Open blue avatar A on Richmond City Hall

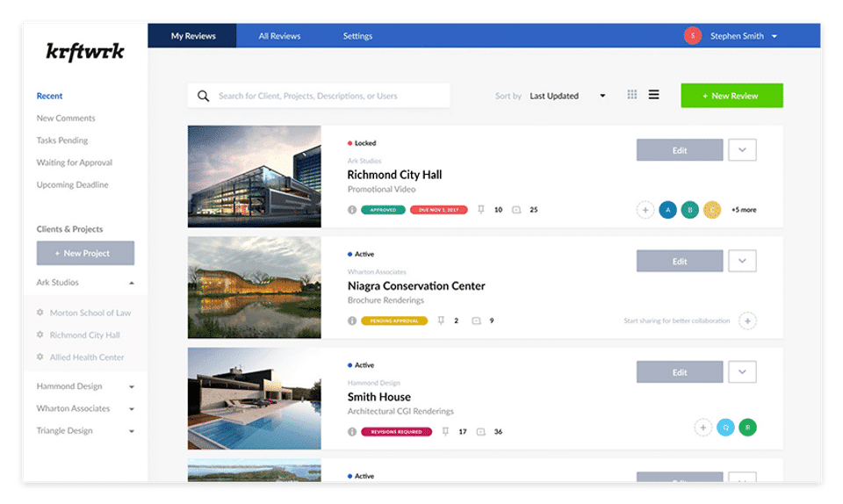(667, 210)
